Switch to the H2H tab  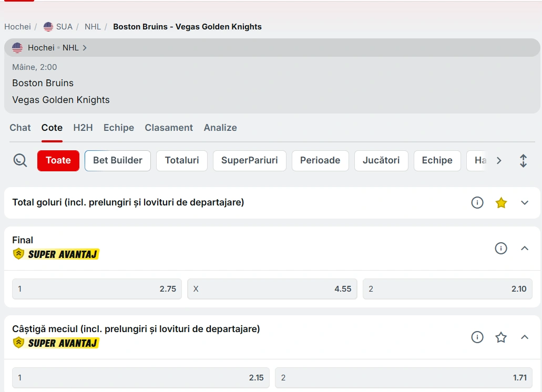point(83,128)
